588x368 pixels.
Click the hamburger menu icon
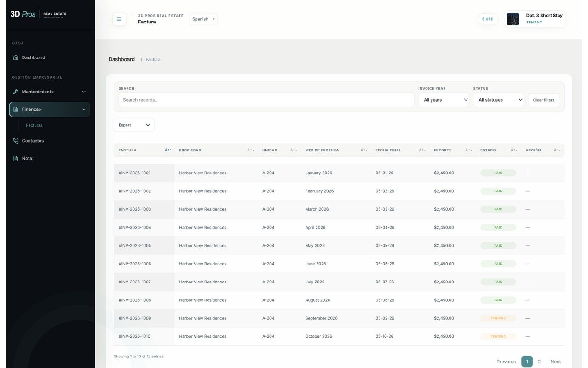[119, 19]
